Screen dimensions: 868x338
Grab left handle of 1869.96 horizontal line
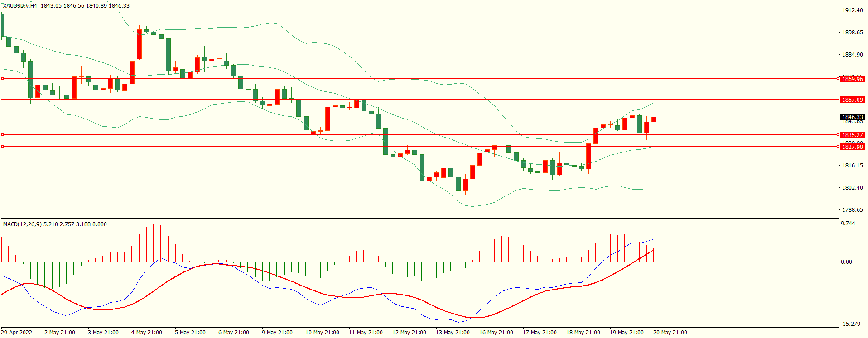[2, 78]
